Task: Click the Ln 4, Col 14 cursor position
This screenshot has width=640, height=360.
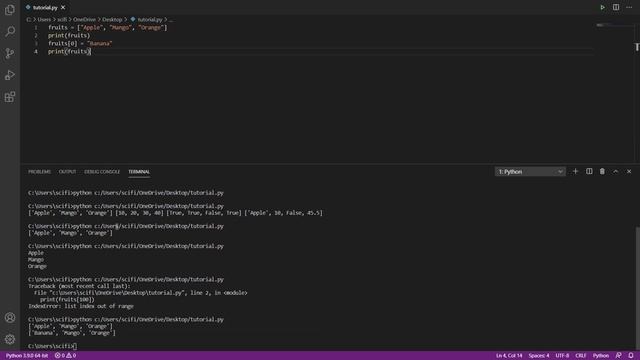Action: pyautogui.click(x=509, y=356)
